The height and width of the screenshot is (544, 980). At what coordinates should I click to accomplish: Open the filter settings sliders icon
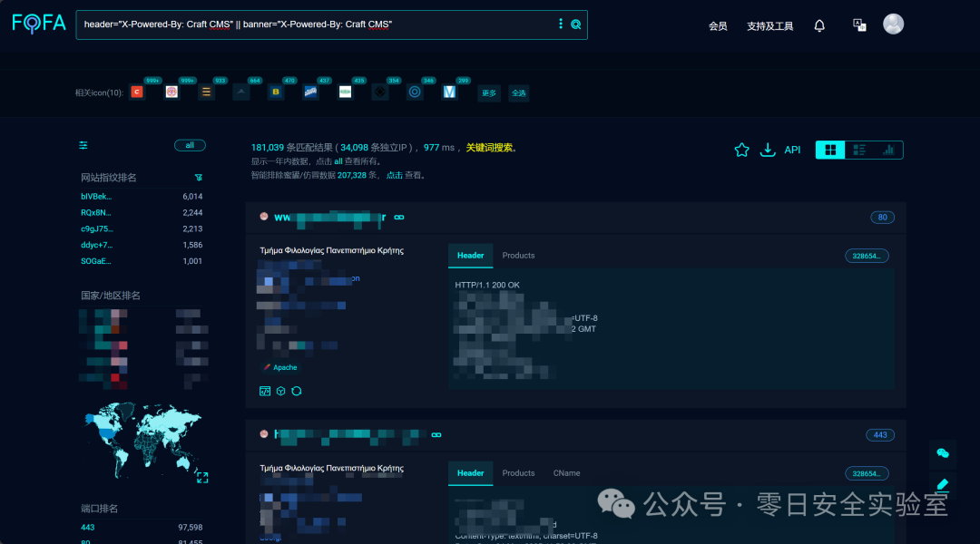coord(83,146)
